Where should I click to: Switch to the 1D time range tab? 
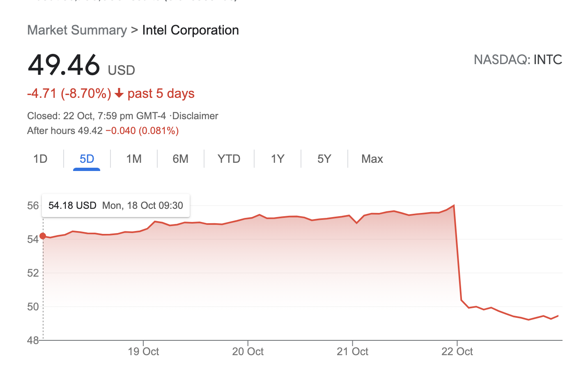pyautogui.click(x=40, y=159)
